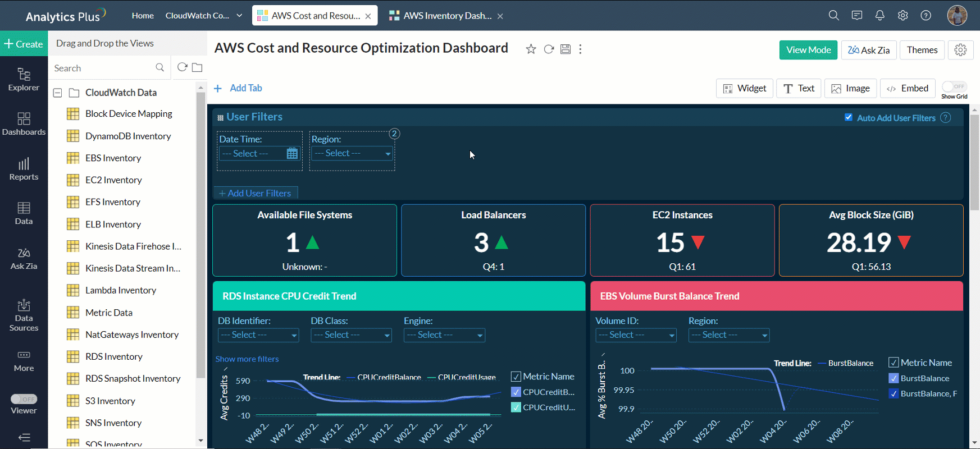The image size is (980, 449).
Task: Toggle the Show Grid switch
Action: coord(954,86)
